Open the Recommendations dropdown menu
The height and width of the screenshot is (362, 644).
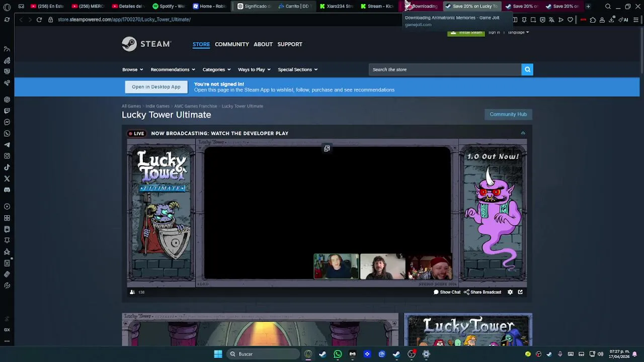173,69
